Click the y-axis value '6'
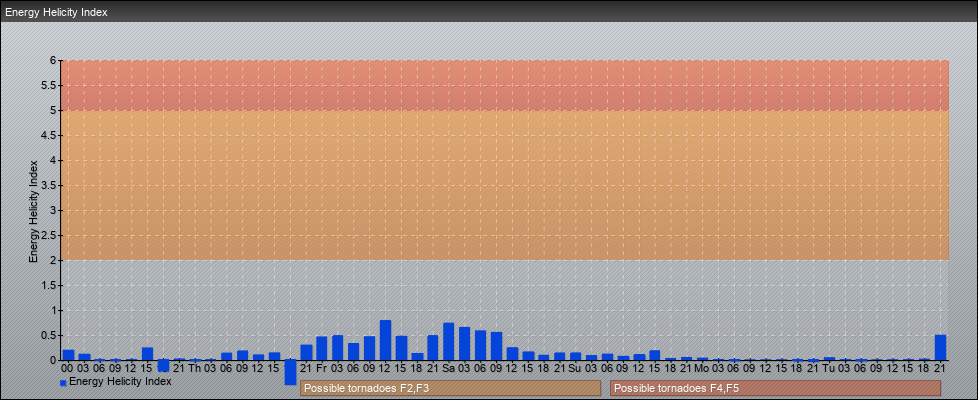The image size is (978, 400). tap(54, 61)
